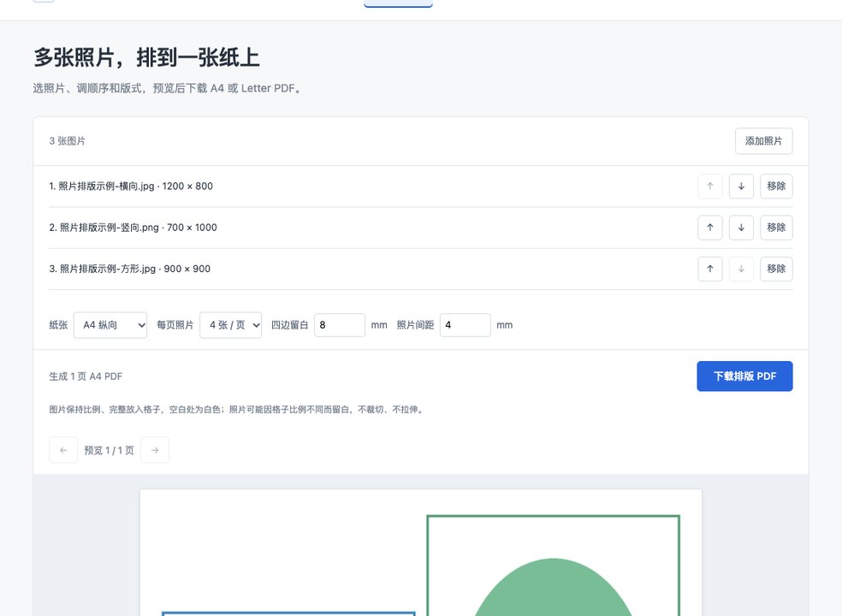This screenshot has height=616, width=842.
Task: Click the 每页照片 label
Action: coord(175,325)
